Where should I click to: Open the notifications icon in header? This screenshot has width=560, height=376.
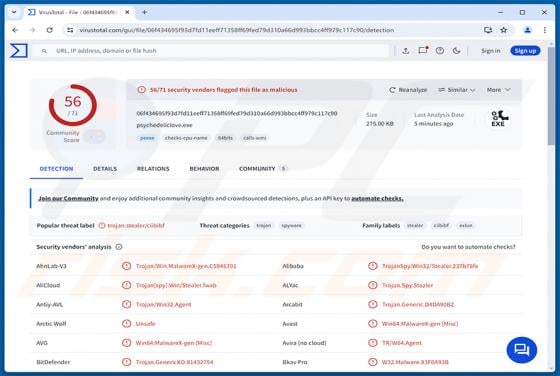(423, 50)
